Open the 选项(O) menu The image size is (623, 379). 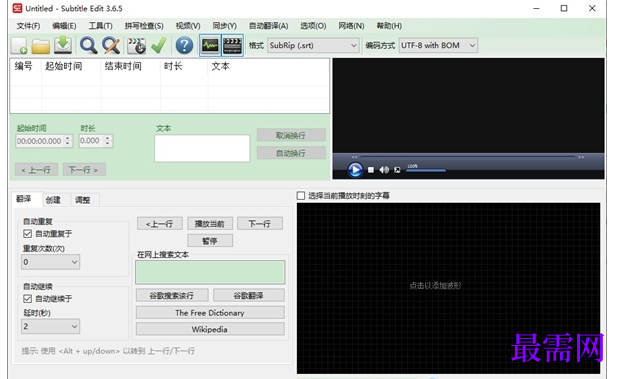coord(313,26)
